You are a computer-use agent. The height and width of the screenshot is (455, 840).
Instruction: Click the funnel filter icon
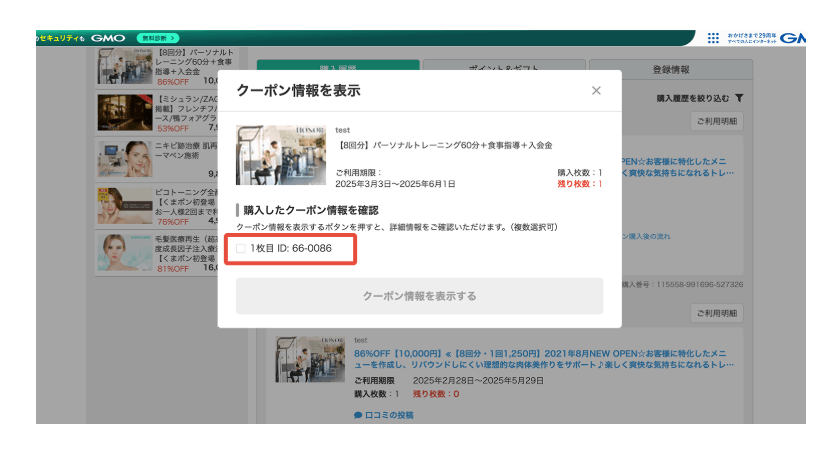point(739,98)
